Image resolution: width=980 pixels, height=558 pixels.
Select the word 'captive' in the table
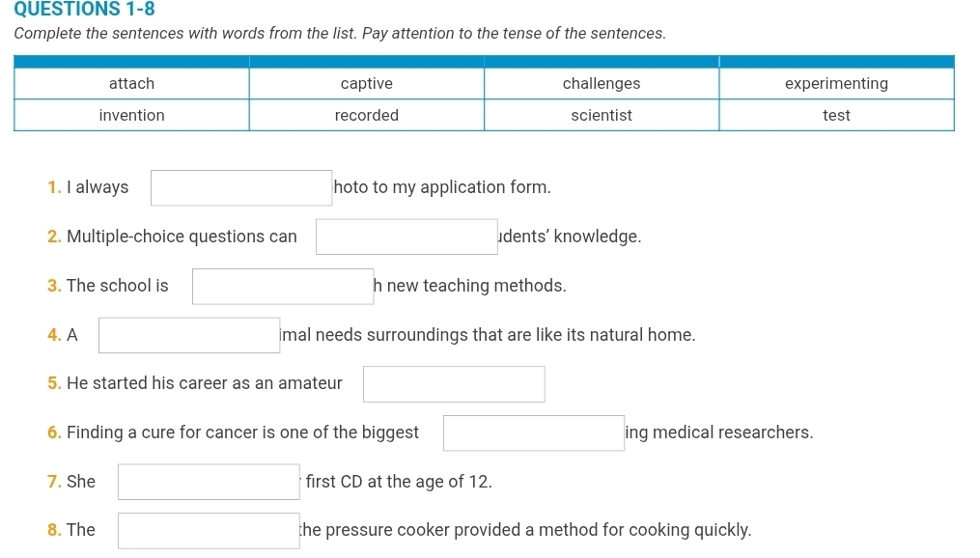[x=367, y=84]
